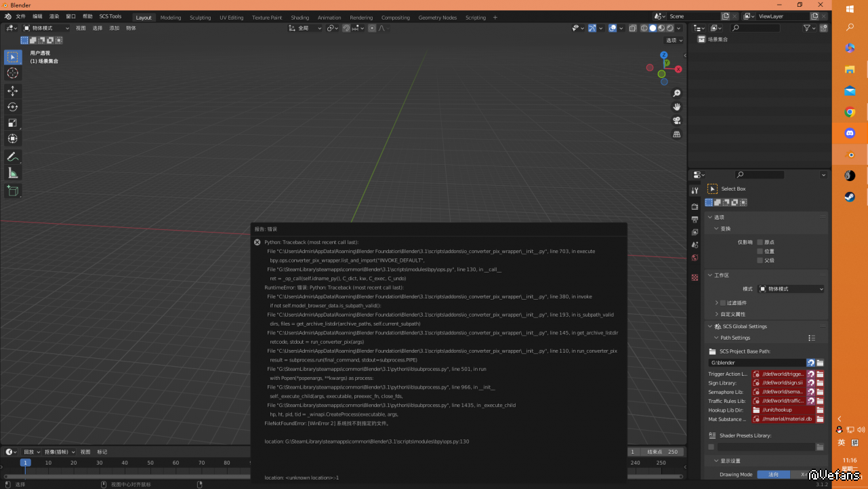Open the 物体模式 dropdown in viewport header

tap(46, 28)
